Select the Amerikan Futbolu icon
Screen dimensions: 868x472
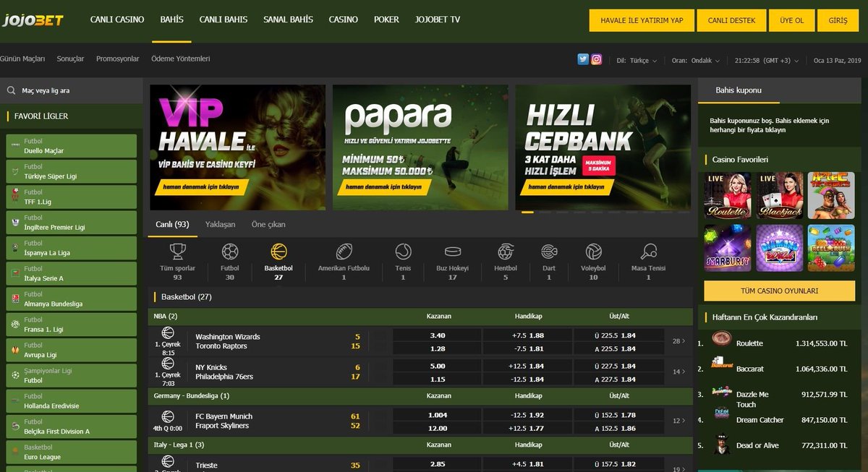point(344,252)
